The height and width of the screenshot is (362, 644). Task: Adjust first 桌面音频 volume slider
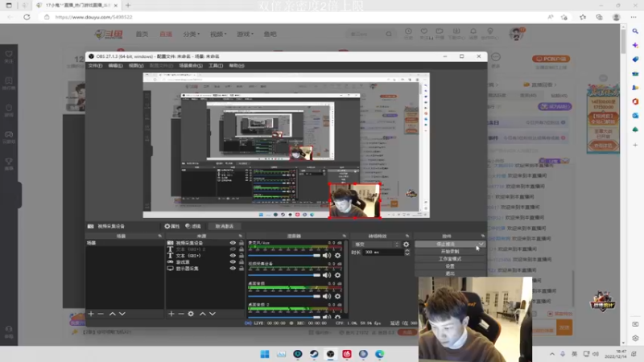284,296
